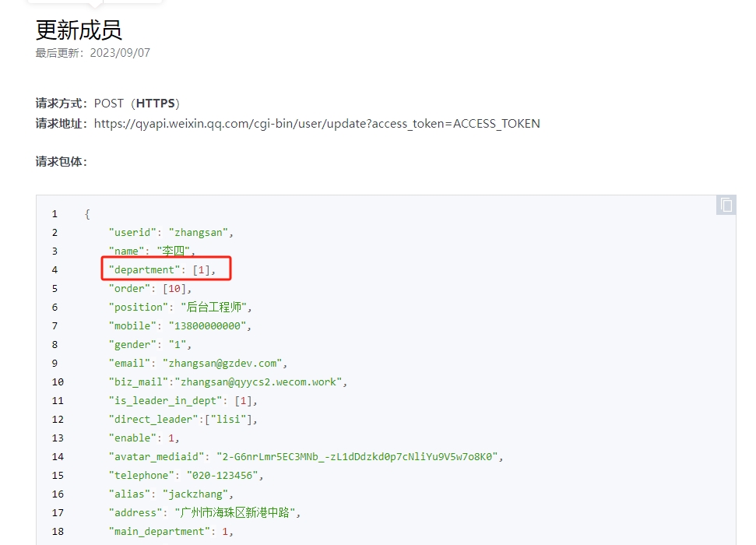Click line number 1 in the code gutter
756x545 pixels.
pyautogui.click(x=55, y=214)
